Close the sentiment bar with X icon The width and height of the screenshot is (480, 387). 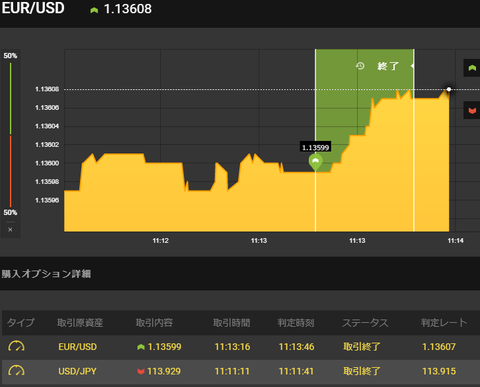click(10, 229)
